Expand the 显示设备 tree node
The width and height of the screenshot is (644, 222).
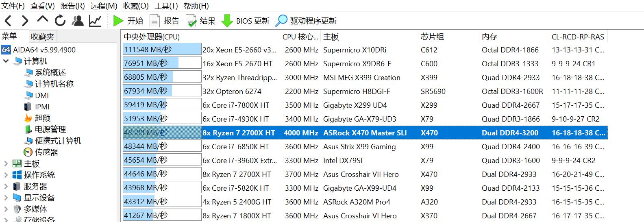click(x=6, y=198)
